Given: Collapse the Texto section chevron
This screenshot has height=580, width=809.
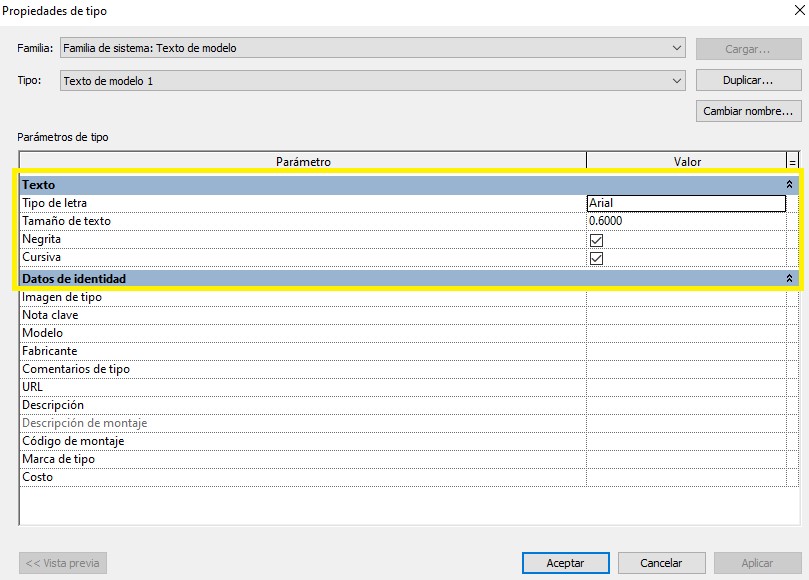Looking at the screenshot, I should [x=790, y=185].
